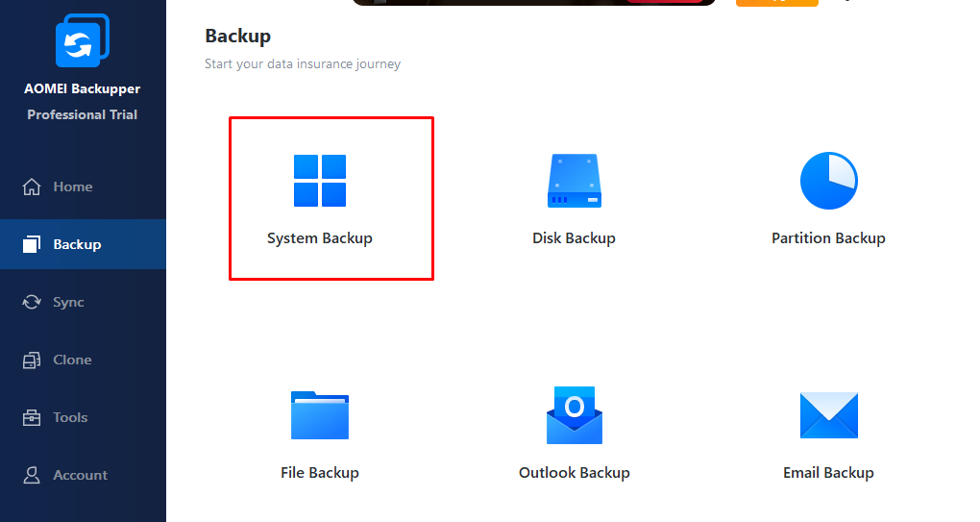Viewport: 980px width, 522px height.
Task: Click the Outlook Backup label
Action: coord(575,473)
